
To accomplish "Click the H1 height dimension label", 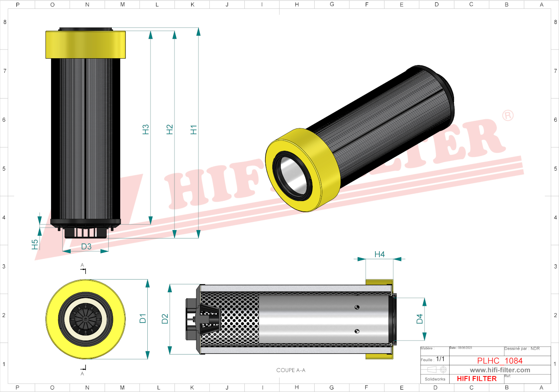I will point(194,130).
